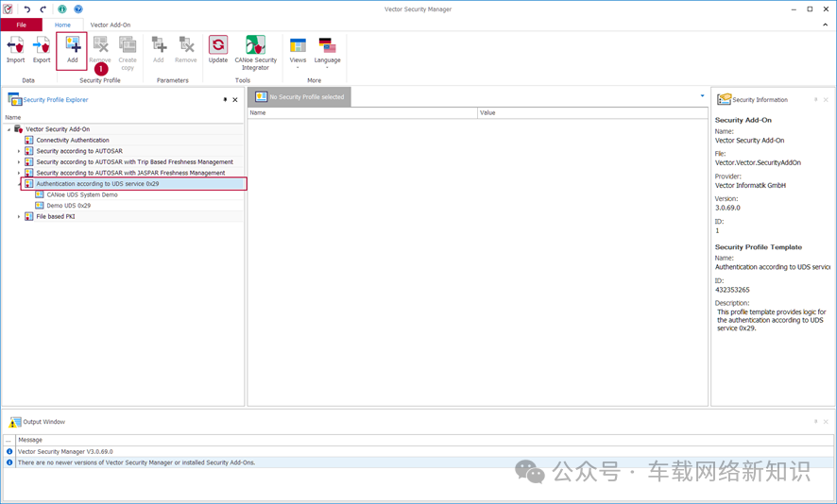Add a new Security Profile
Screen dimensions: 837x504
(72, 50)
